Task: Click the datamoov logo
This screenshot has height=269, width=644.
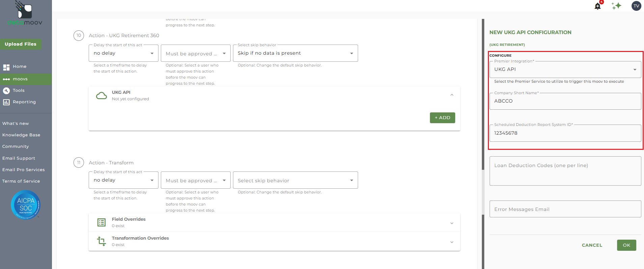Action: [x=25, y=14]
